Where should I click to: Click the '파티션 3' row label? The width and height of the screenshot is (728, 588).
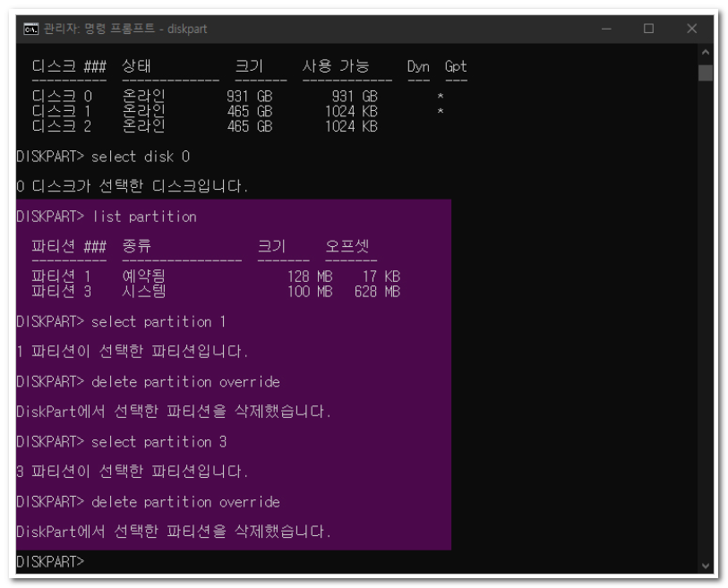[61, 291]
